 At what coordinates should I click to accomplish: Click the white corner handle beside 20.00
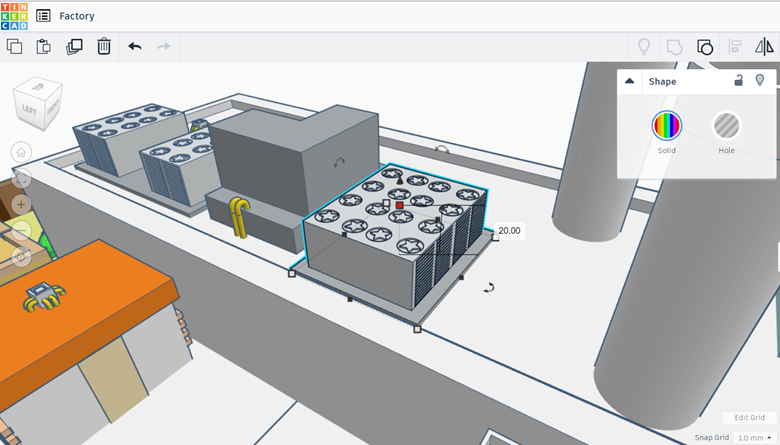pos(495,237)
